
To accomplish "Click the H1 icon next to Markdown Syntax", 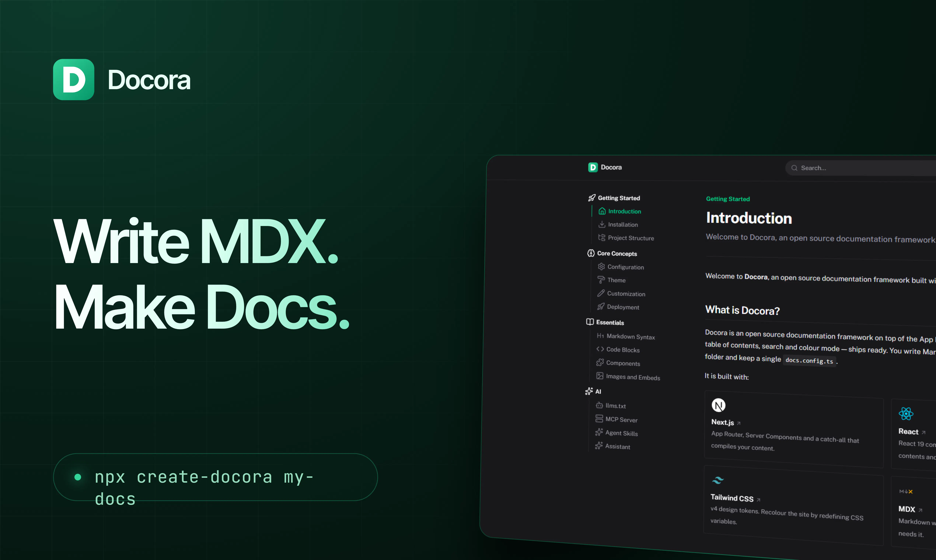I will point(600,336).
